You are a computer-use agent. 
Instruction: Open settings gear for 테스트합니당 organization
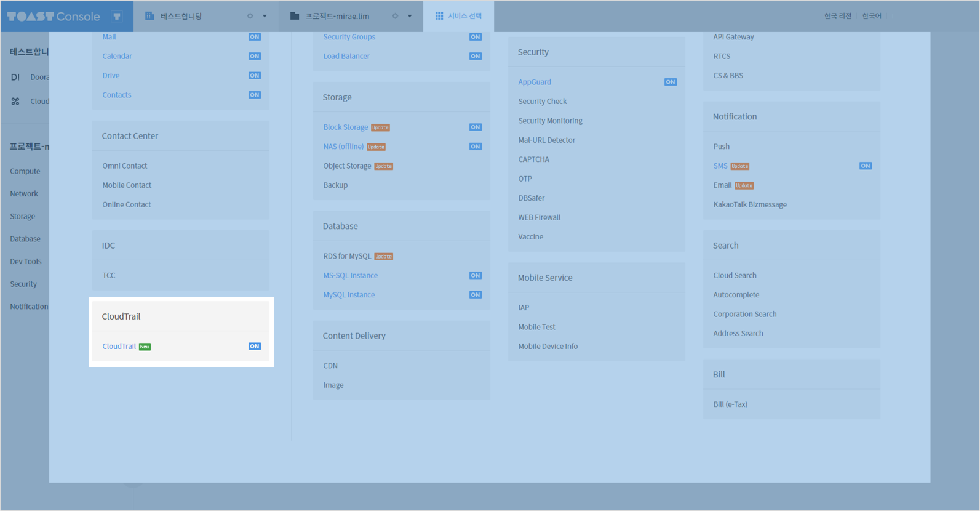[250, 16]
